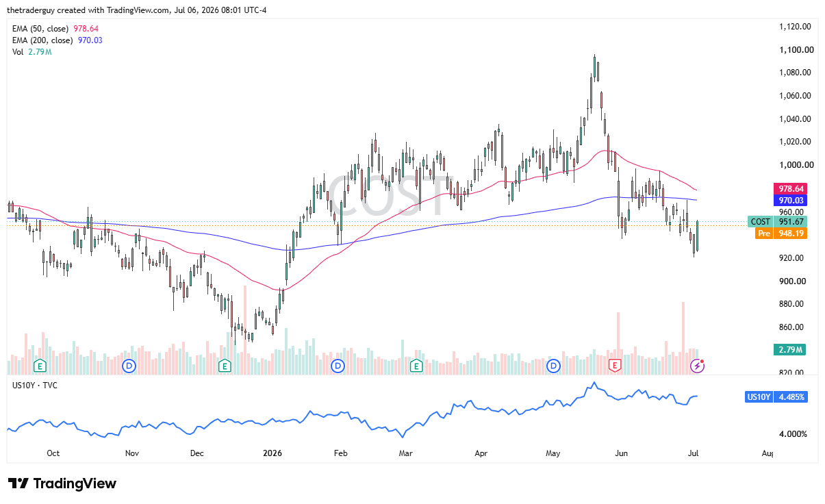Click the Vol 2.79M legend entry
The image size is (825, 504).
click(x=32, y=52)
